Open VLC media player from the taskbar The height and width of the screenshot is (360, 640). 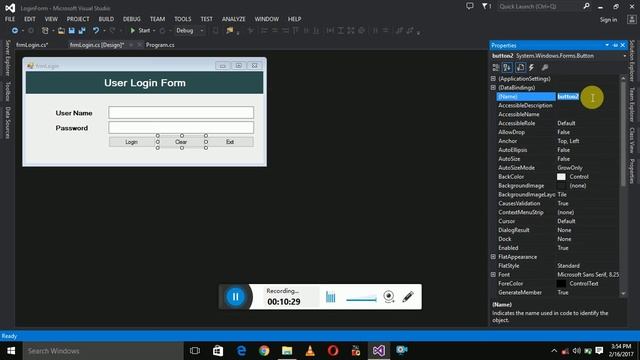pos(310,351)
